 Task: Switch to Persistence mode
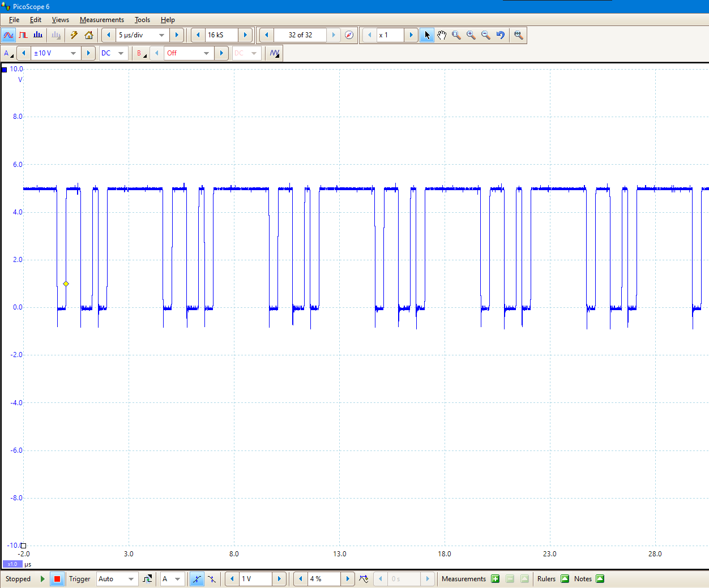pyautogui.click(x=23, y=35)
